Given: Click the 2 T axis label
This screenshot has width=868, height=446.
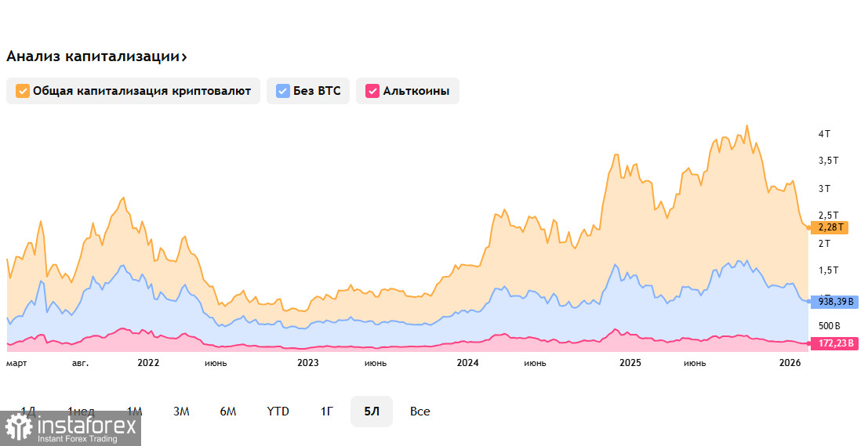Looking at the screenshot, I should (824, 244).
